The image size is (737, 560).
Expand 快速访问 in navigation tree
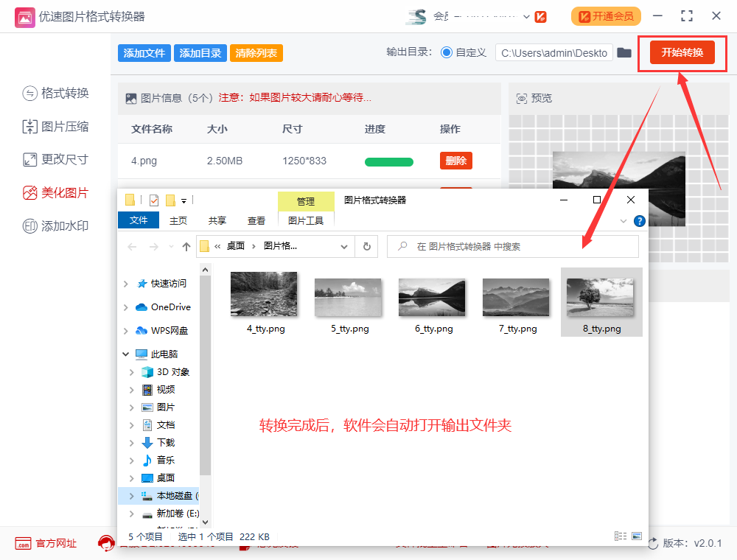125,284
